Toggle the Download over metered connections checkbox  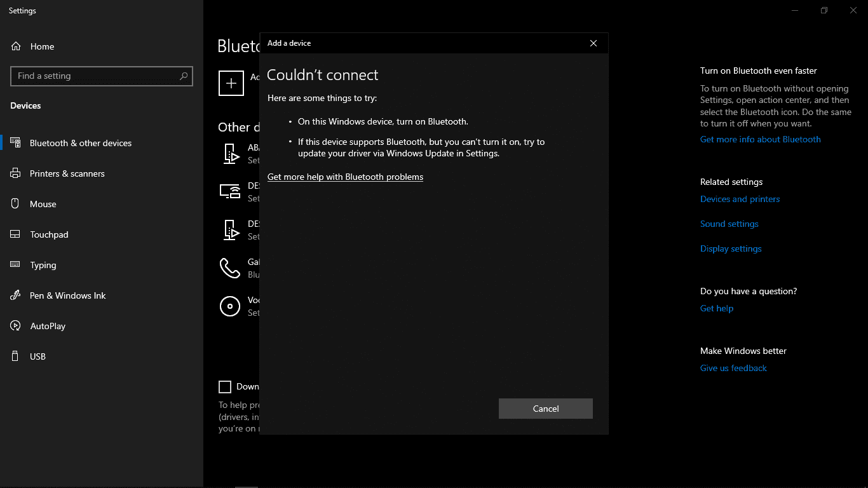(225, 386)
